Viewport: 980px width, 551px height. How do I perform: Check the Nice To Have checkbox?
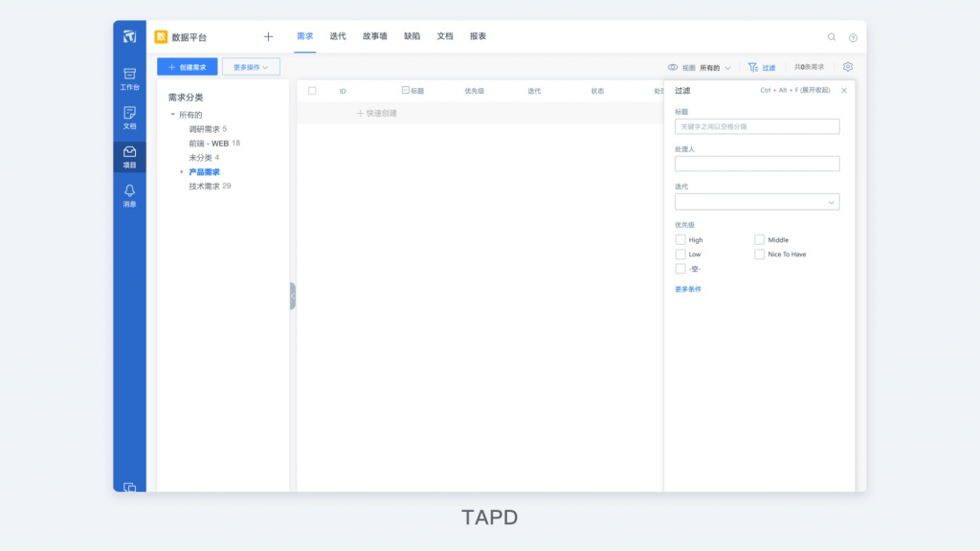(759, 254)
